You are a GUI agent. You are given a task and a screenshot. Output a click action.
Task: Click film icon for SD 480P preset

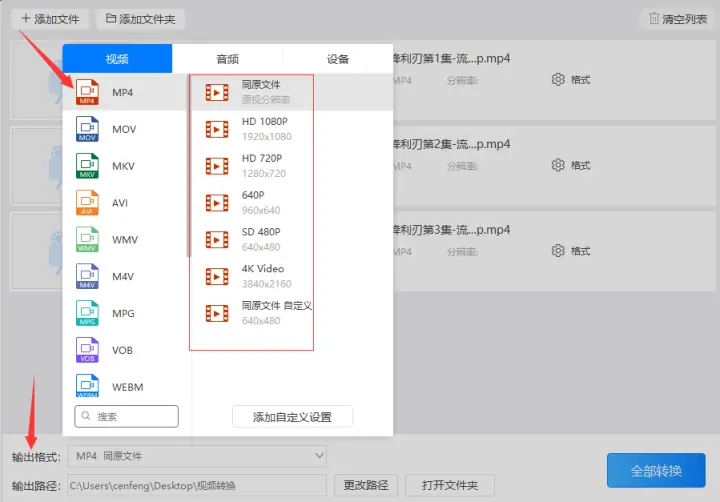click(x=217, y=239)
